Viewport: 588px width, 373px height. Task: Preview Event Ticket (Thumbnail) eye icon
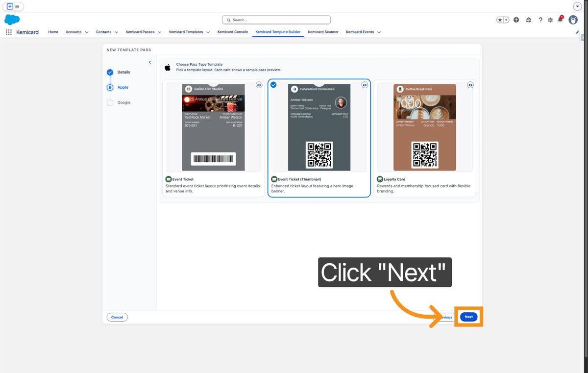click(x=365, y=85)
